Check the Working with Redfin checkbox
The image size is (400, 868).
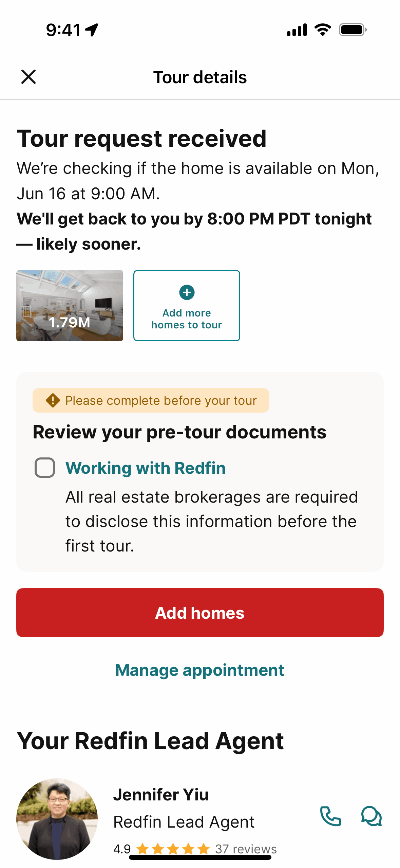(x=45, y=468)
